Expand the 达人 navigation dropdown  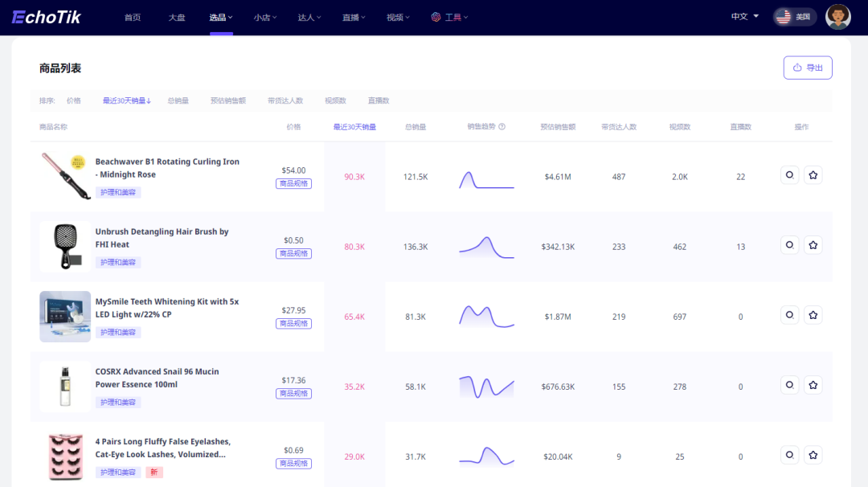(309, 17)
